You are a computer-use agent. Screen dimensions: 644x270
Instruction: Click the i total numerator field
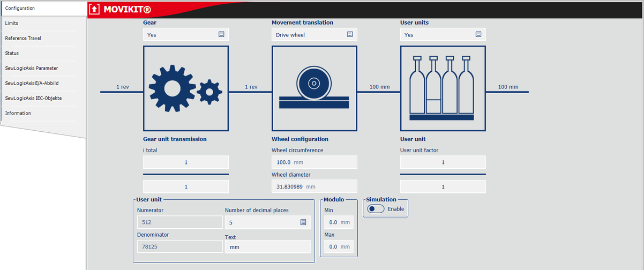point(185,162)
